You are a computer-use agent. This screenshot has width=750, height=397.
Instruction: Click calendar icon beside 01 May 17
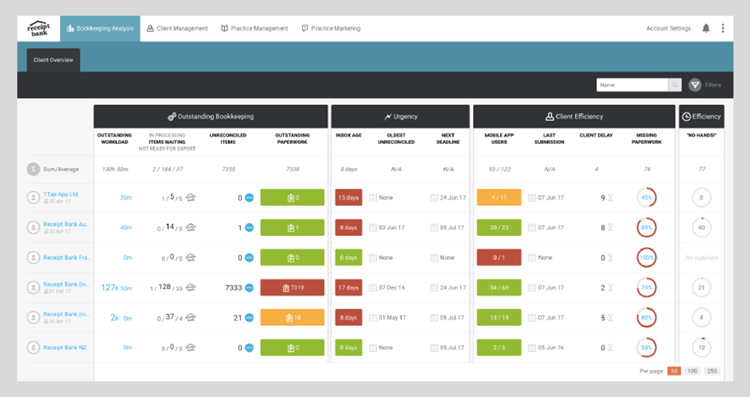click(x=373, y=318)
